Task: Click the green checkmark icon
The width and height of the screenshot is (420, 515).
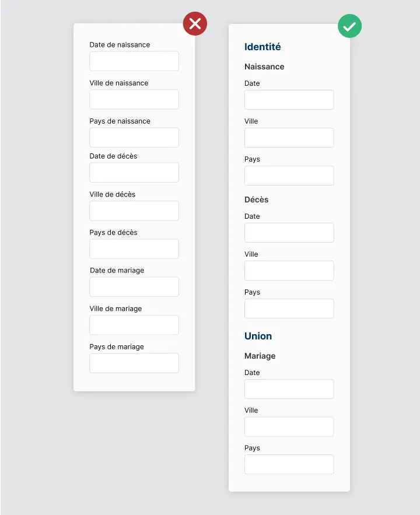Action: click(x=350, y=26)
